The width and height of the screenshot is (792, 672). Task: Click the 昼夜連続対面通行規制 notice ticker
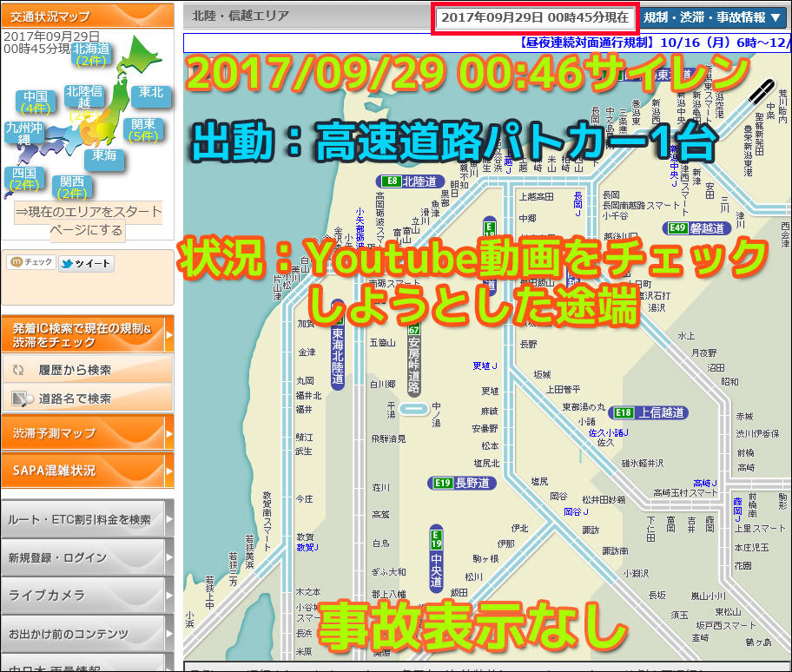[487, 43]
